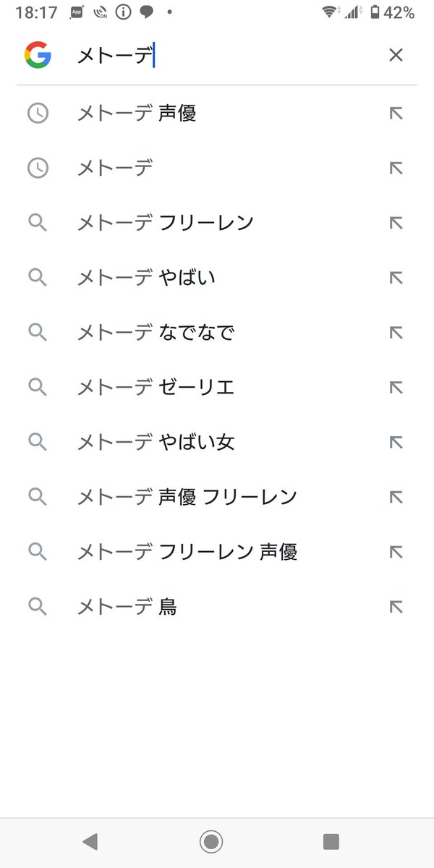Viewport: 434px width, 868px height.
Task: Open suggestion メトーデ なでなで
Action: (156, 333)
